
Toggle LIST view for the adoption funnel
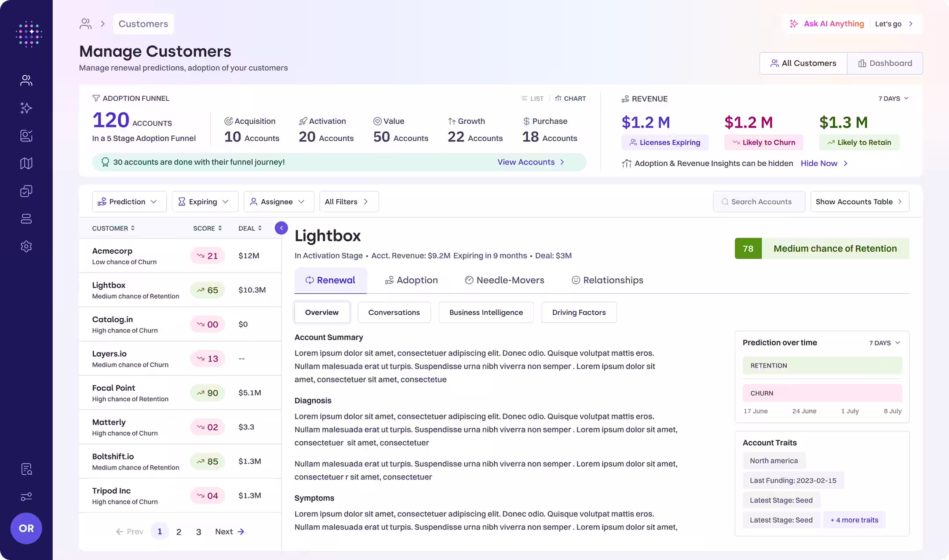(x=532, y=98)
